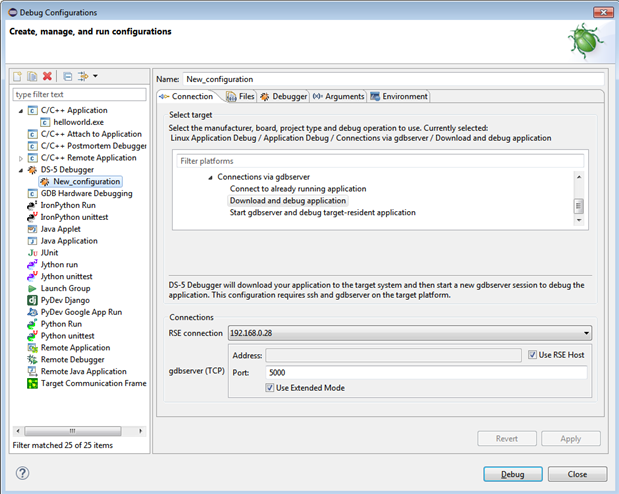
Task: Collapse the DS-5 Debugger tree node
Action: tap(21, 170)
